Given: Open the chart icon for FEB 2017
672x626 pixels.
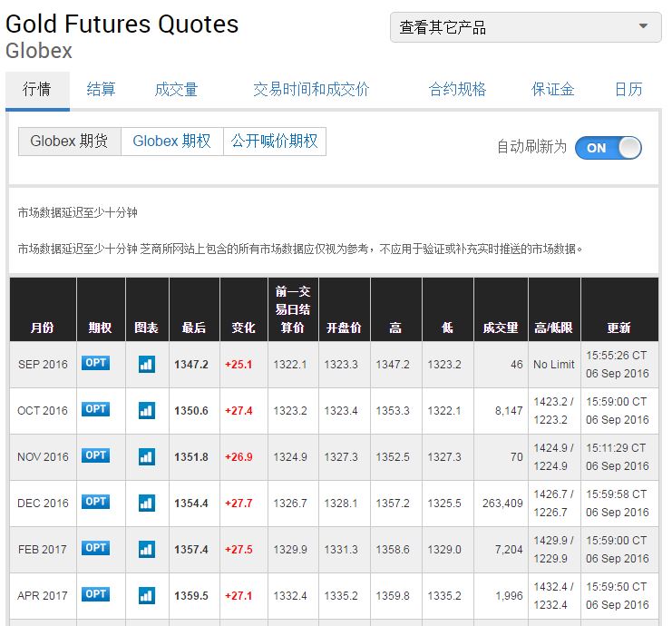Looking at the screenshot, I should [x=146, y=549].
